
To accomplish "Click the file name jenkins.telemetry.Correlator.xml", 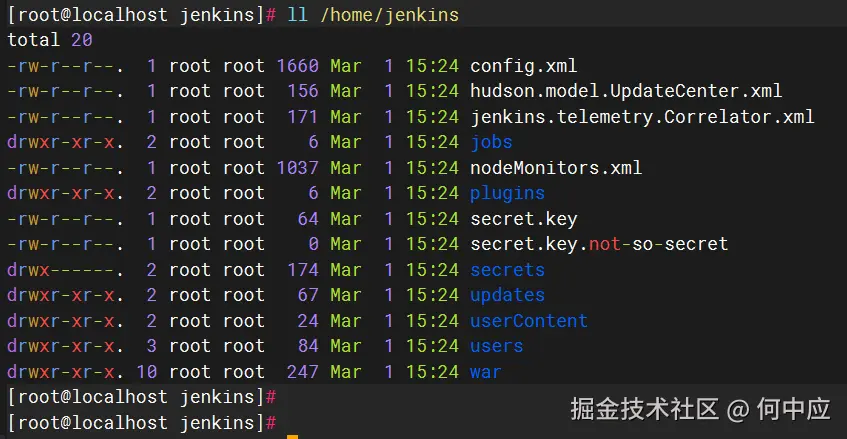I will click(x=642, y=117).
